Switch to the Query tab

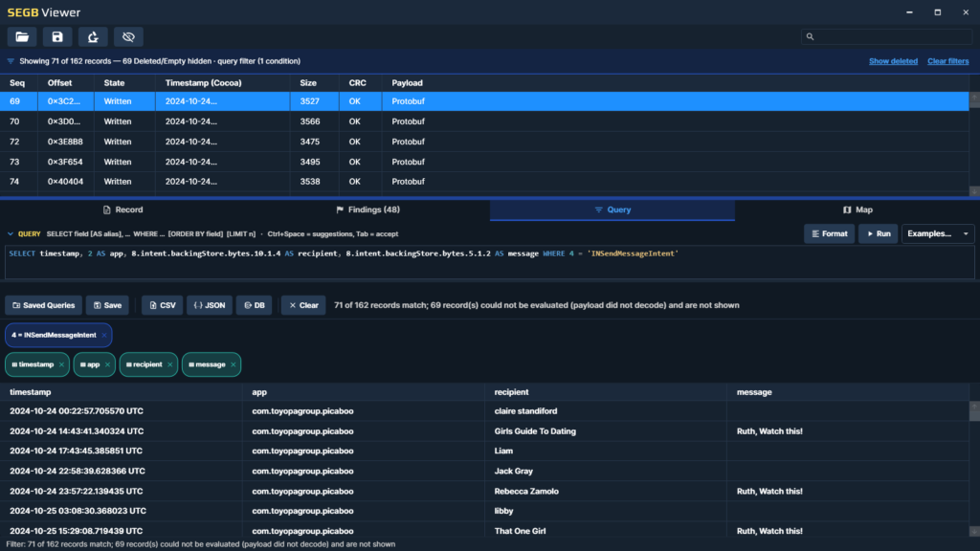(x=612, y=209)
